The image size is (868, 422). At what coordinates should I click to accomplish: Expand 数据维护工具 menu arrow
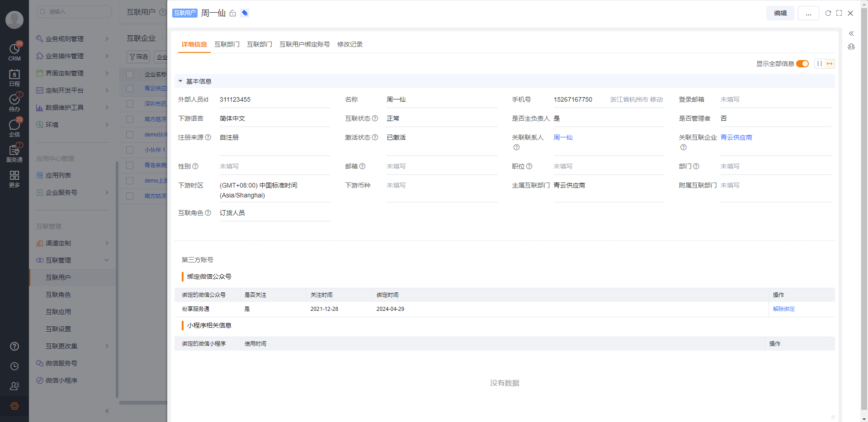click(x=107, y=108)
